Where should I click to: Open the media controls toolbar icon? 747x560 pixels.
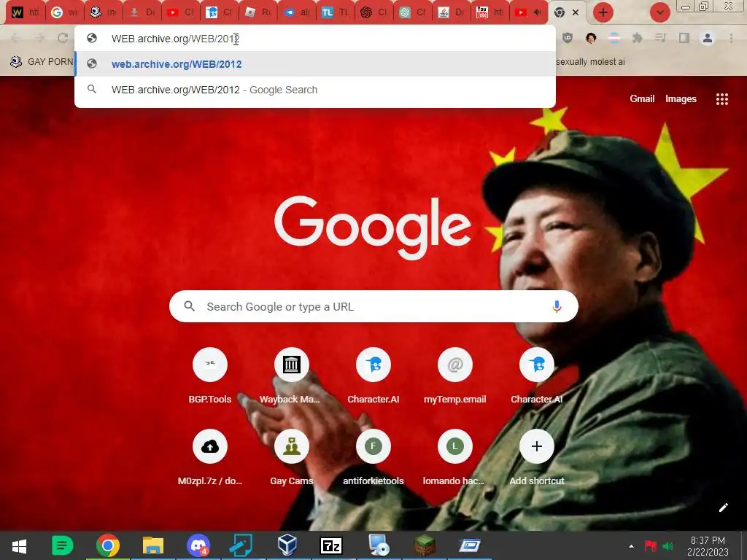660,38
